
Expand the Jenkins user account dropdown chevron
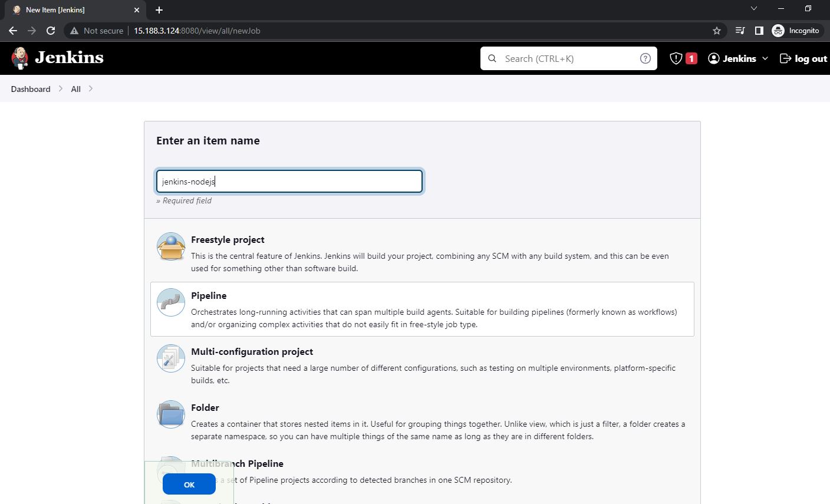764,58
